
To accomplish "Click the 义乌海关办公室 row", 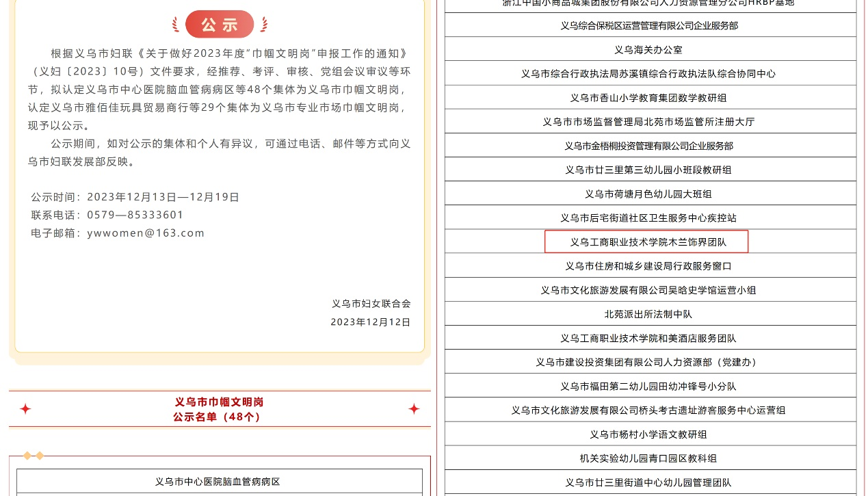I will click(648, 50).
